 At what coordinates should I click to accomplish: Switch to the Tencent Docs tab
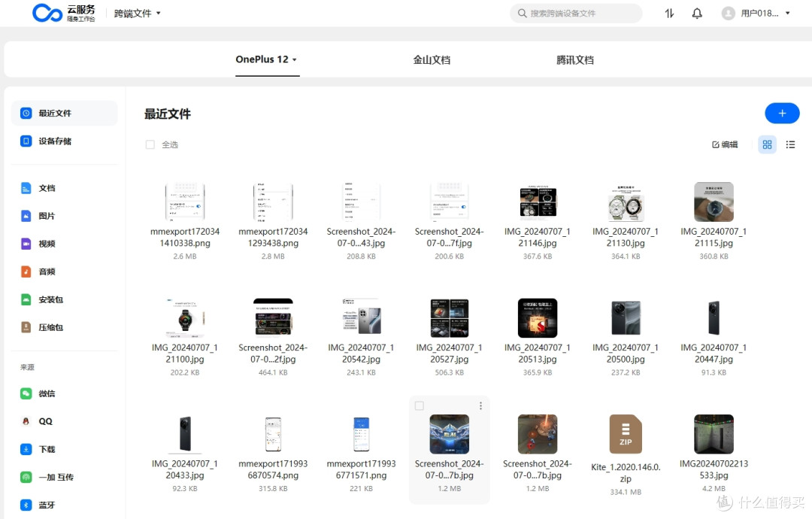click(x=575, y=60)
